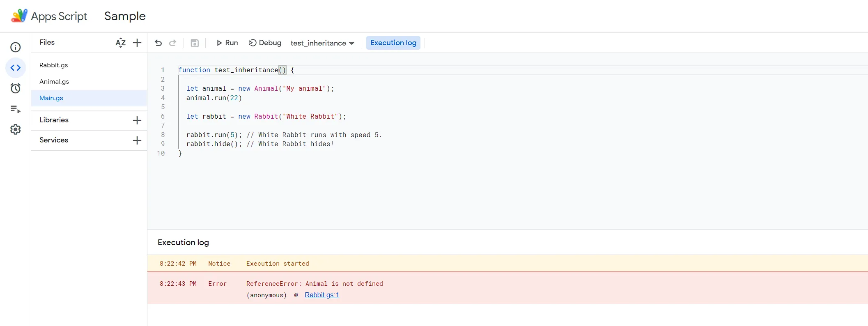The image size is (868, 326).
Task: Follow the Rabbit.gs:1 error link
Action: (322, 295)
